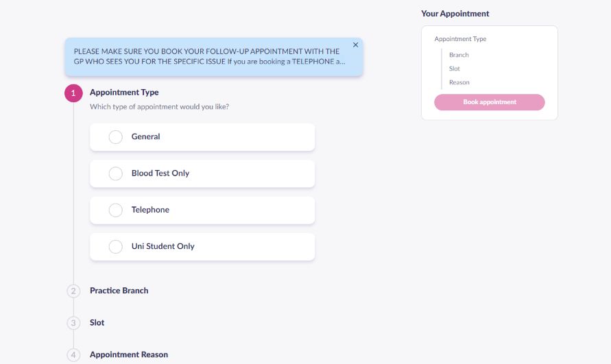The height and width of the screenshot is (364, 611).
Task: Expand the Slot step
Action: click(97, 323)
